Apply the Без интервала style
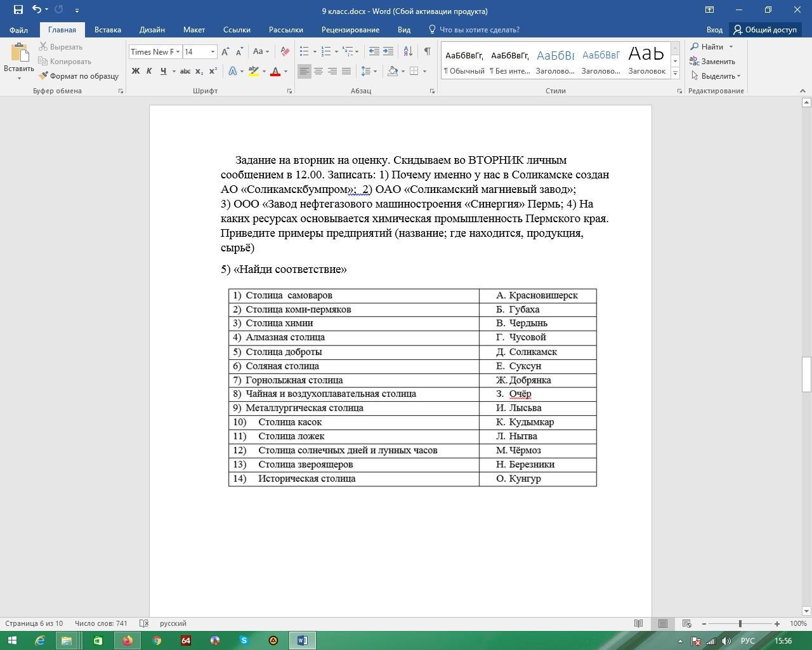 click(x=510, y=61)
